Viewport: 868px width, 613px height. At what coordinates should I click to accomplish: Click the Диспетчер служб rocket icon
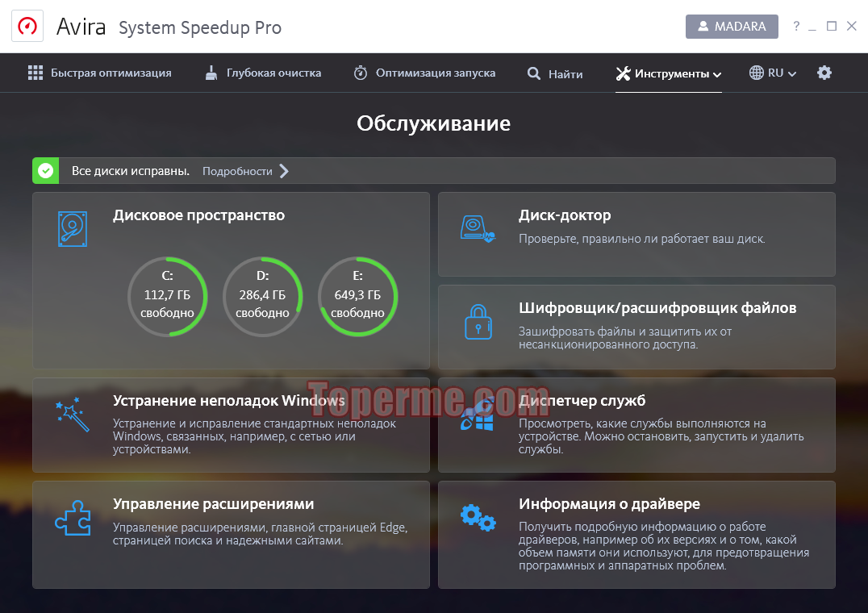pos(478,415)
